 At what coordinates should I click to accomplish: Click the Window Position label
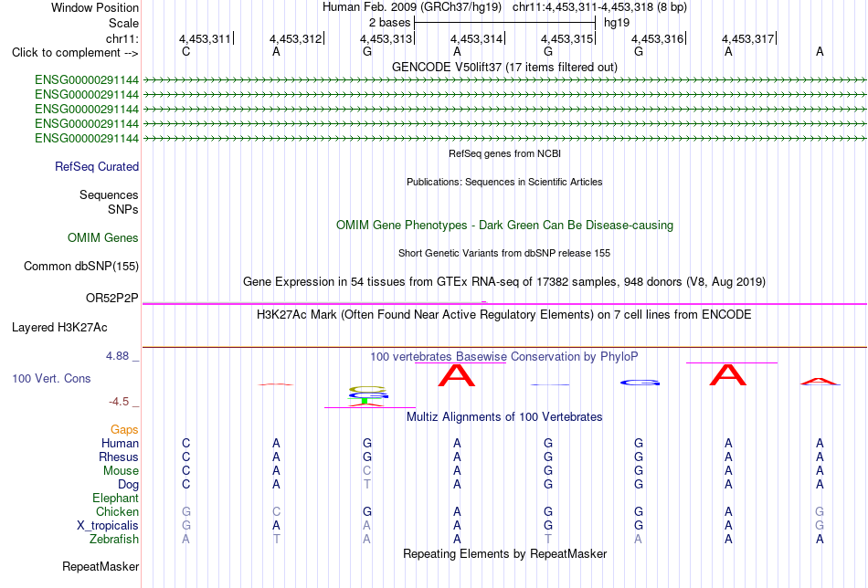(95, 7)
